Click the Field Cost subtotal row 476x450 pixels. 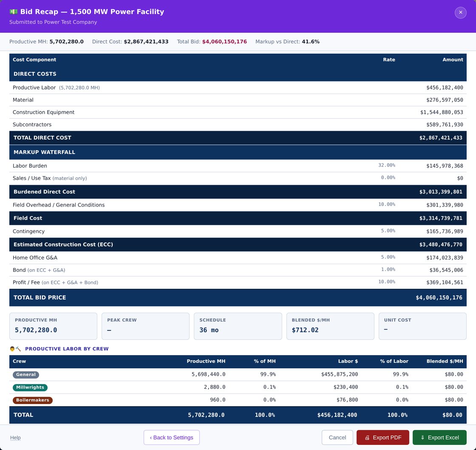click(x=238, y=218)
